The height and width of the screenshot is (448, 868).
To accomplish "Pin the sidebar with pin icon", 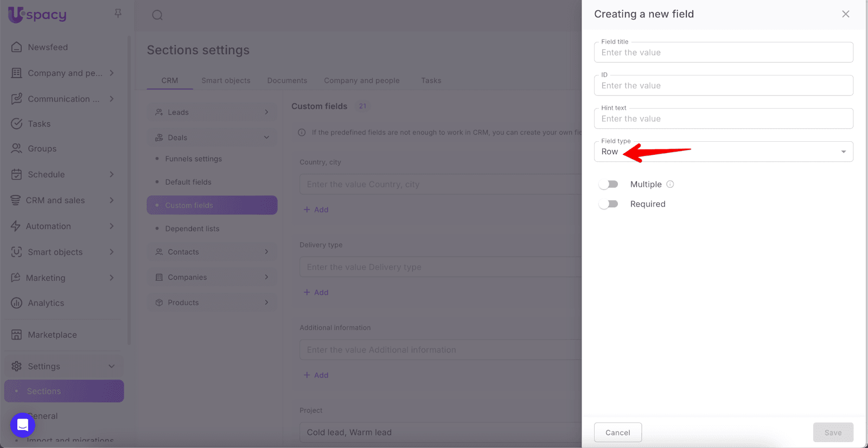I will click(x=118, y=13).
